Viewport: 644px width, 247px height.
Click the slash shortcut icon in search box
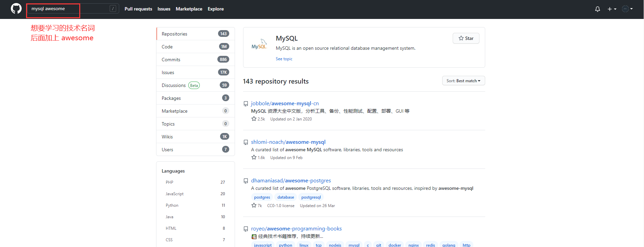coord(113,9)
